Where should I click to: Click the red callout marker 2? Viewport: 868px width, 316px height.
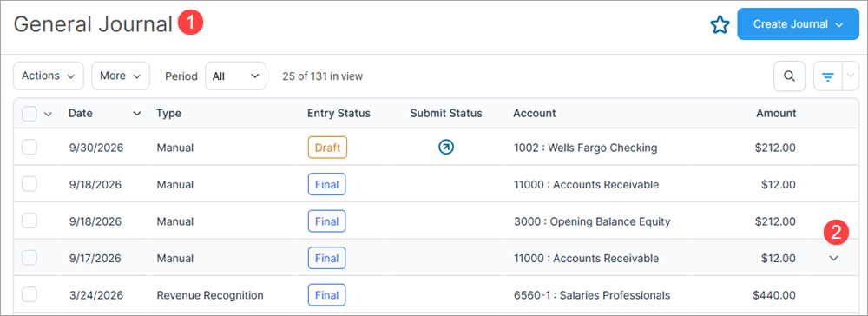click(837, 233)
